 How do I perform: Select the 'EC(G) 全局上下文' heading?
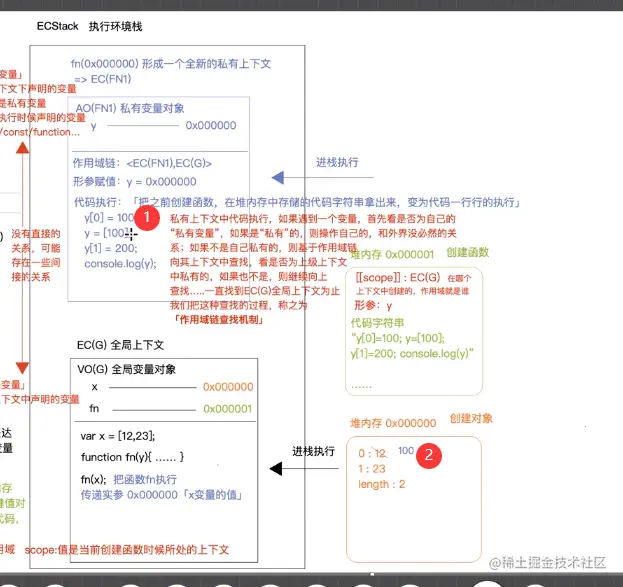[x=120, y=345]
